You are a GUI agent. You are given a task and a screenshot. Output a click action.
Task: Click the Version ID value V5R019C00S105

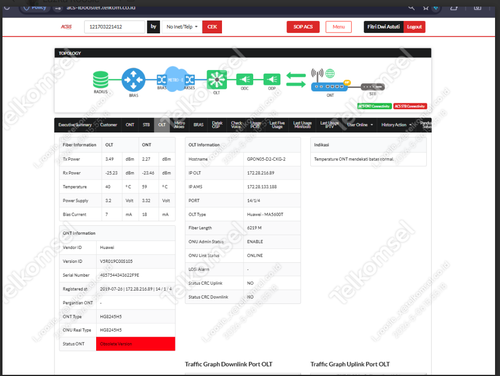coord(116,261)
